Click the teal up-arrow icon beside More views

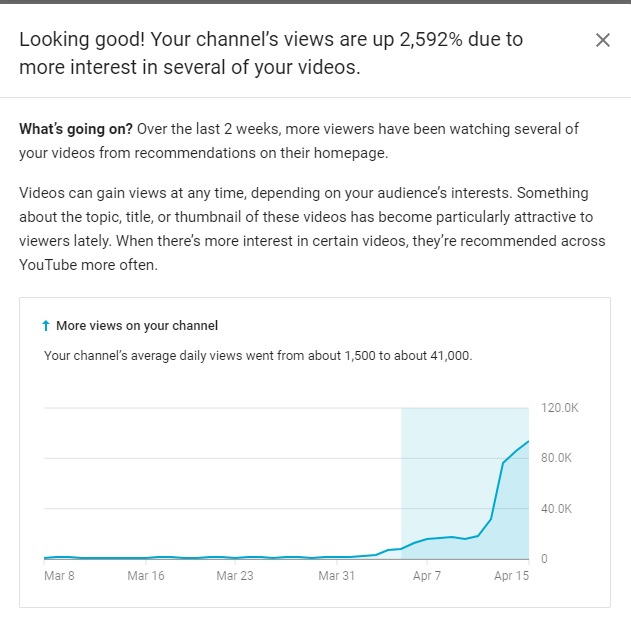(46, 326)
